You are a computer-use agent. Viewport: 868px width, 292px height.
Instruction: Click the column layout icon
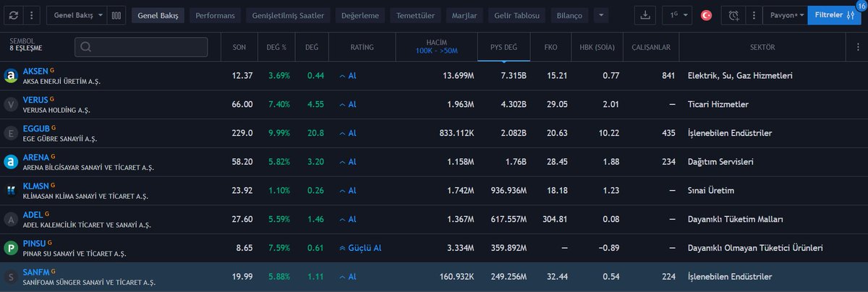tap(116, 15)
